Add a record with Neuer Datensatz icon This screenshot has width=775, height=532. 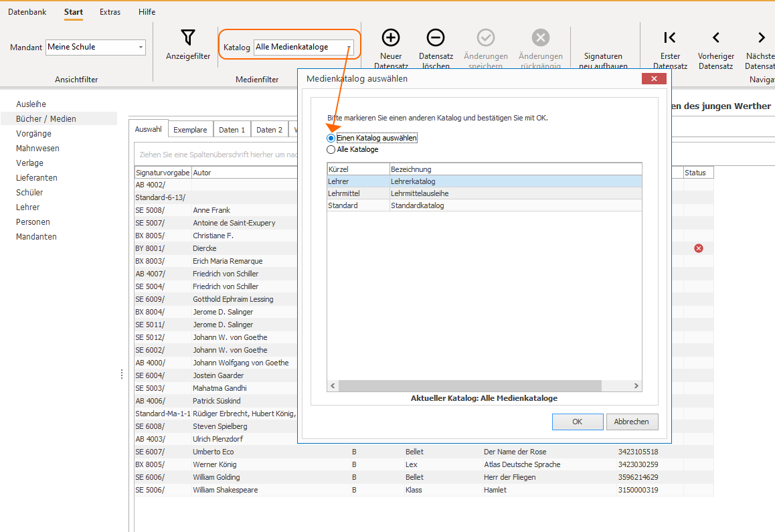pos(390,37)
